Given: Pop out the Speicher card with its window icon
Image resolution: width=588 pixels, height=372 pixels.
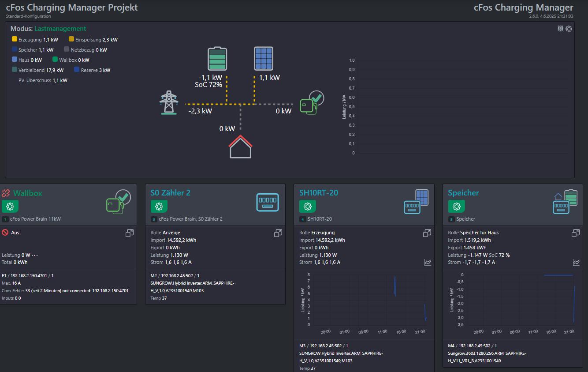Looking at the screenshot, I should tap(576, 233).
